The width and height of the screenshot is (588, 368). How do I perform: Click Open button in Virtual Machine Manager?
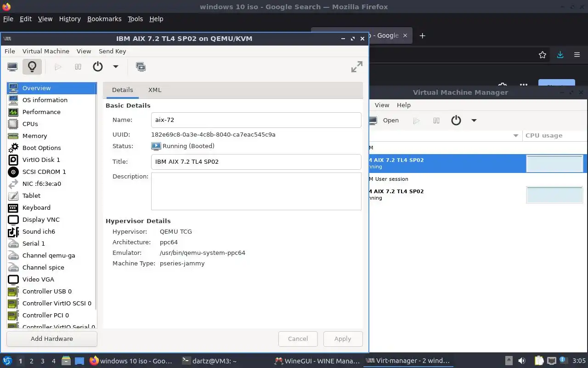click(385, 121)
